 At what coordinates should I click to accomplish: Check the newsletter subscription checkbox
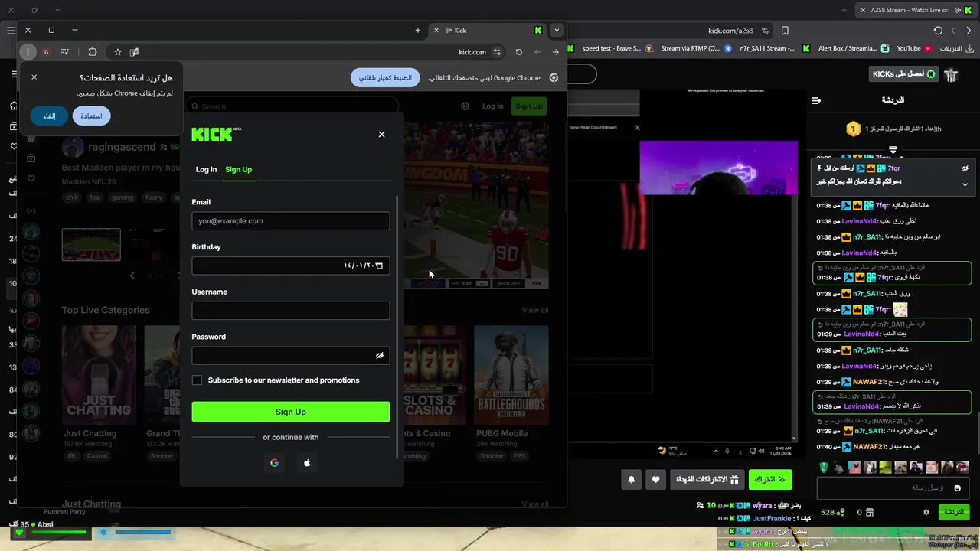[197, 380]
